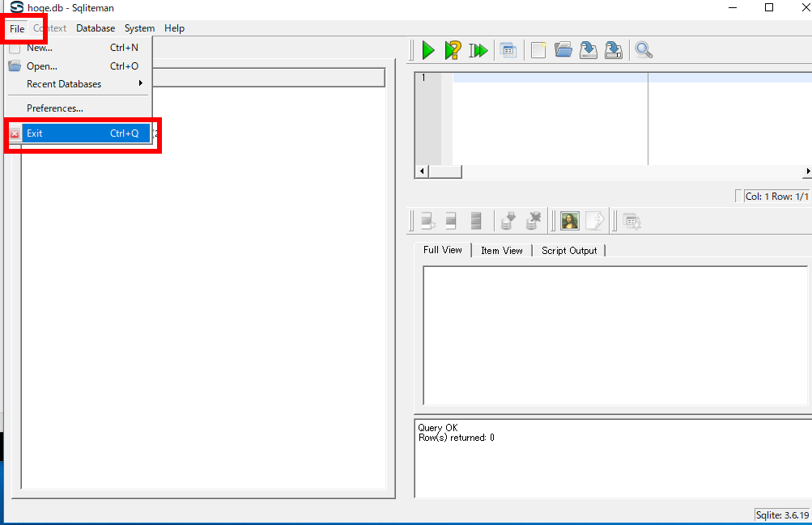
Task: Choose Open... from the File menu
Action: point(79,66)
